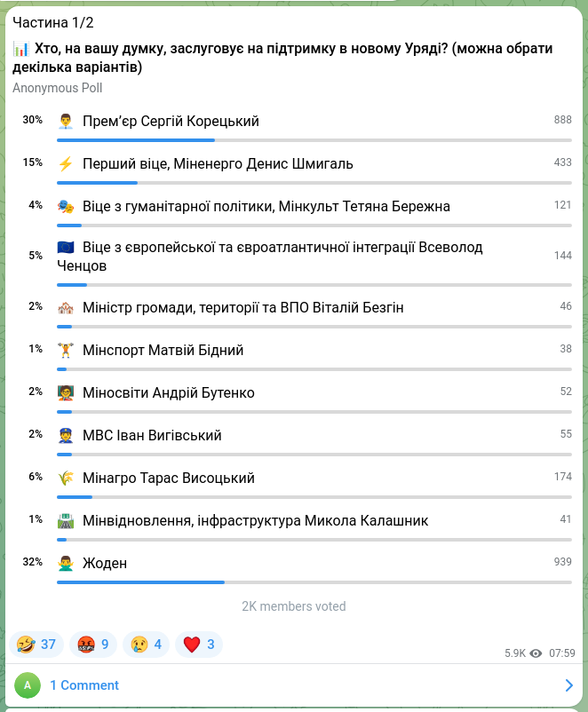
Task: Click the red heart reaction with 3
Action: pos(199,644)
